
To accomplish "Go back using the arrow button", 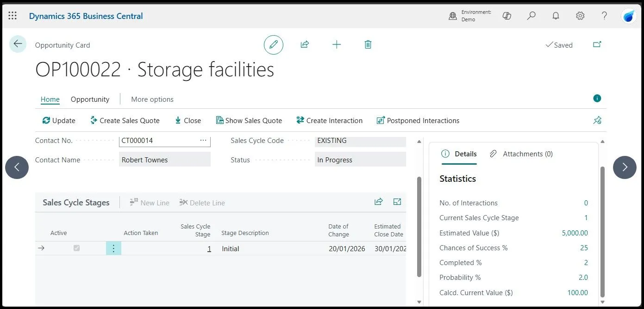I will (x=18, y=44).
